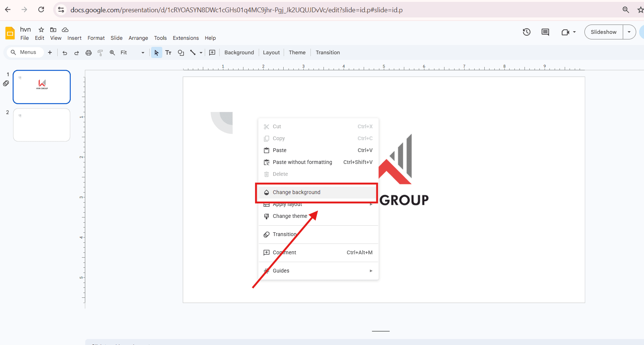Add a comment from the toolbar

[212, 53]
